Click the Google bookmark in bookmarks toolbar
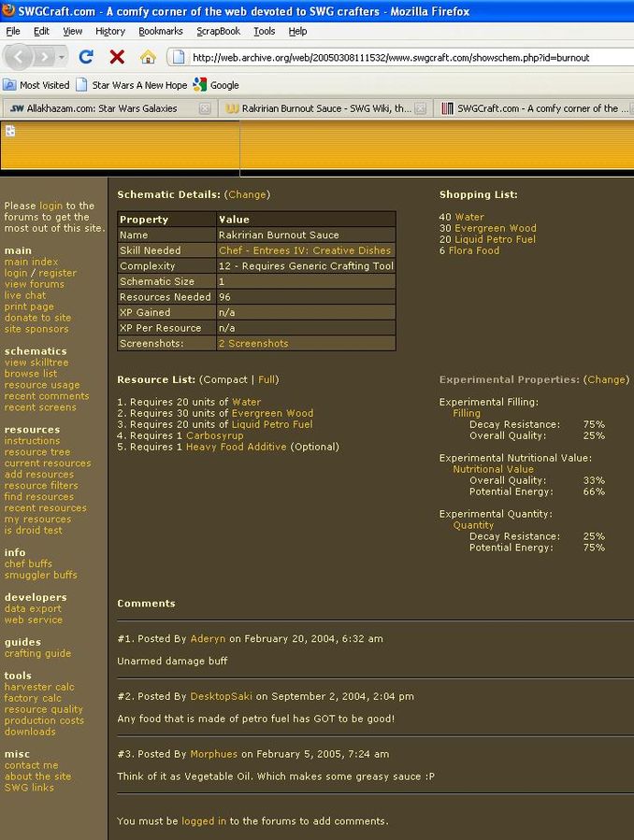Screen dimensions: 634x840 tap(216, 85)
